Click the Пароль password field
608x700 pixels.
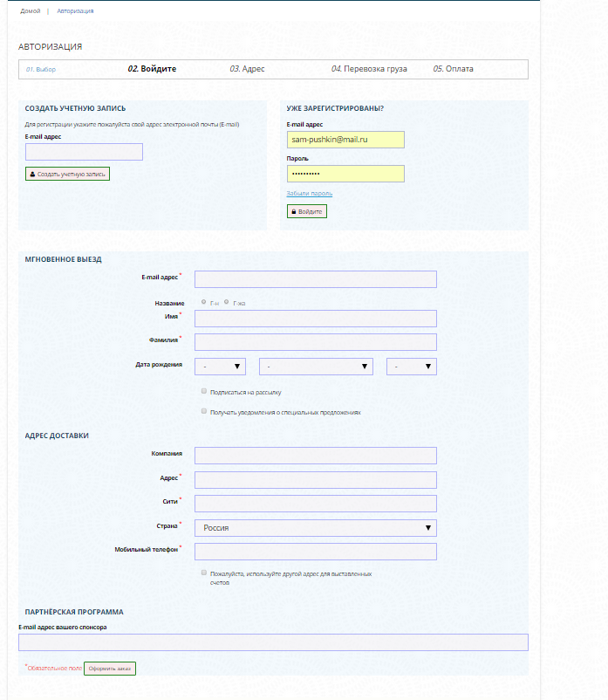click(x=345, y=174)
